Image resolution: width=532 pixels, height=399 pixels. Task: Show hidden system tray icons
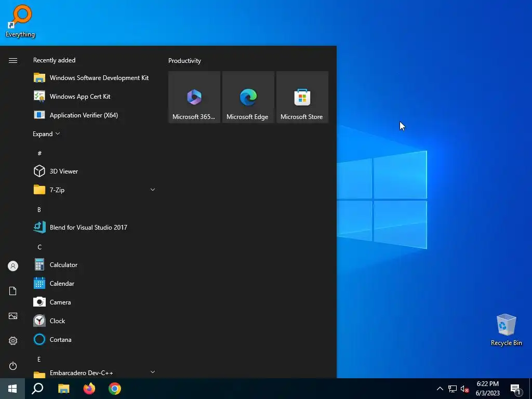point(440,389)
